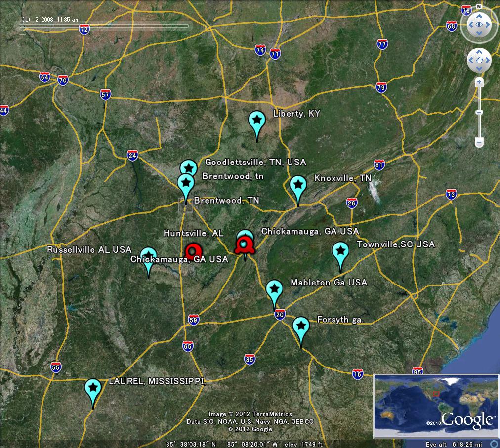This screenshot has width=500, height=448.
Task: Click the red Huntsville, AL pushpin
Action: pos(194,249)
